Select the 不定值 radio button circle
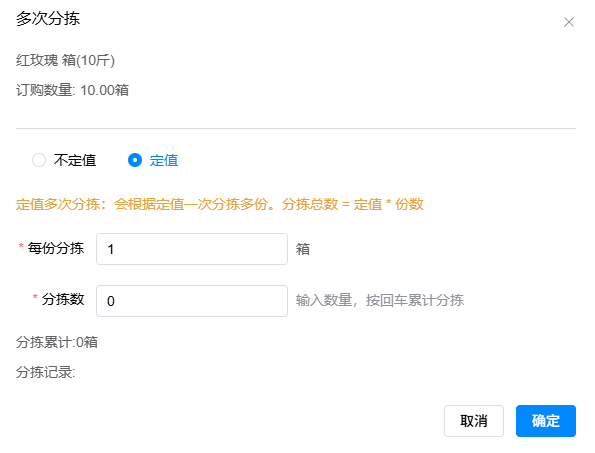Image resolution: width=595 pixels, height=453 pixels. point(39,160)
